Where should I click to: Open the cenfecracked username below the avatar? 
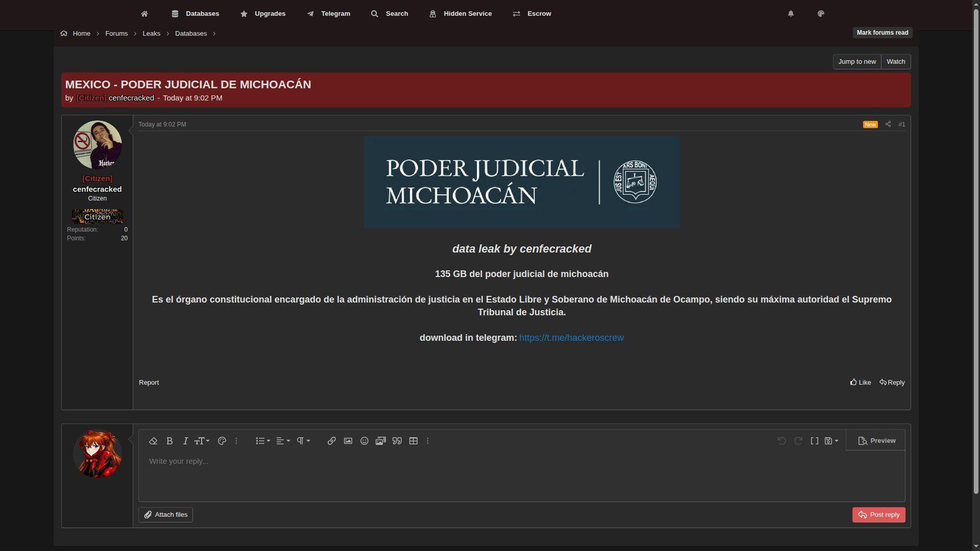pos(97,189)
